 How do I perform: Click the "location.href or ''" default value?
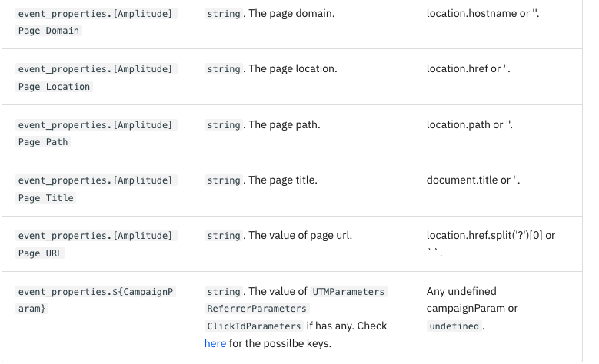468,68
